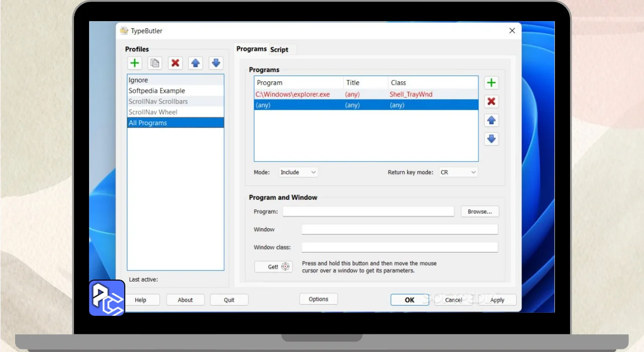Click the Get! button

(x=273, y=267)
